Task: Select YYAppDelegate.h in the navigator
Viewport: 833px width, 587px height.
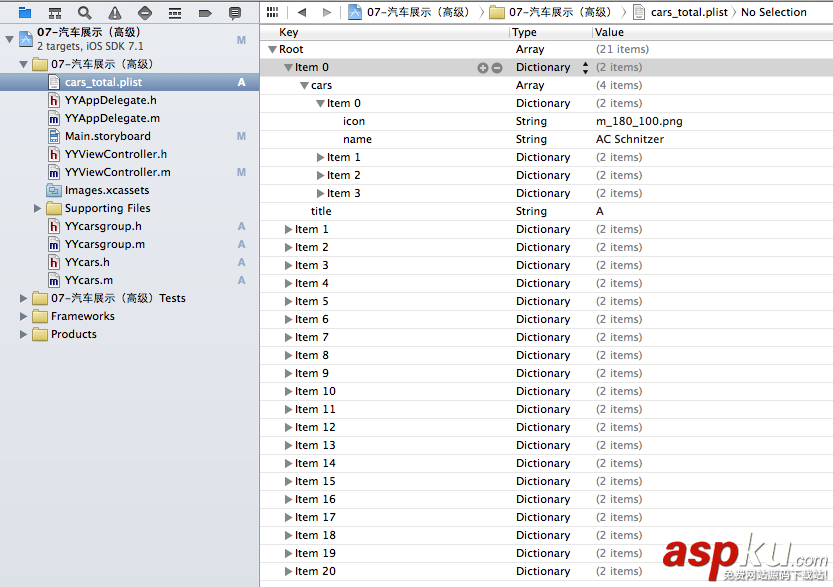Action: (x=110, y=100)
